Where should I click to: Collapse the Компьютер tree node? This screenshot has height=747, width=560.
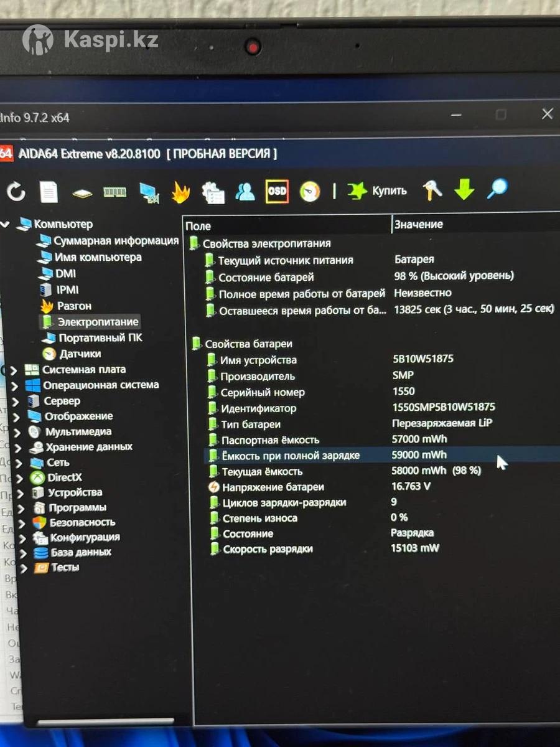(x=6, y=225)
